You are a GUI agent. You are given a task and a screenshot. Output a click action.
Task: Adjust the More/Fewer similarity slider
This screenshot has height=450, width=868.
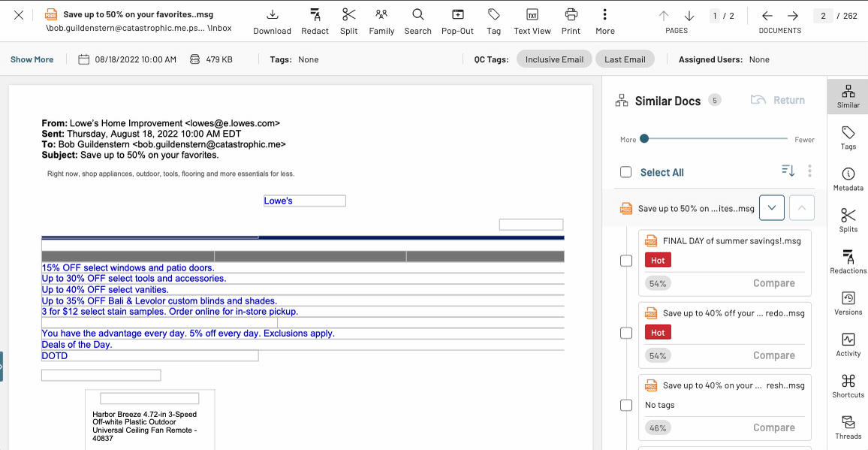tap(644, 138)
